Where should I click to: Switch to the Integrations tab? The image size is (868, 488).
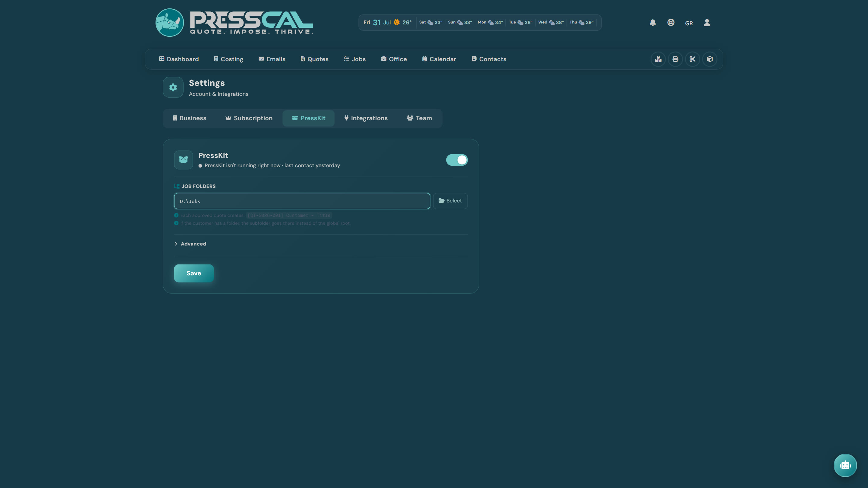tap(366, 118)
